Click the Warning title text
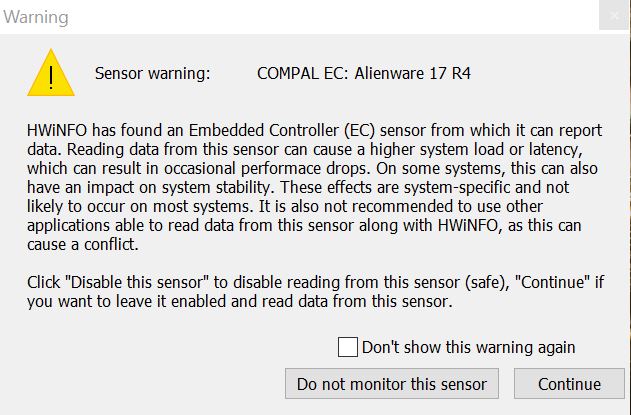Image resolution: width=631 pixels, height=415 pixels. coord(36,17)
